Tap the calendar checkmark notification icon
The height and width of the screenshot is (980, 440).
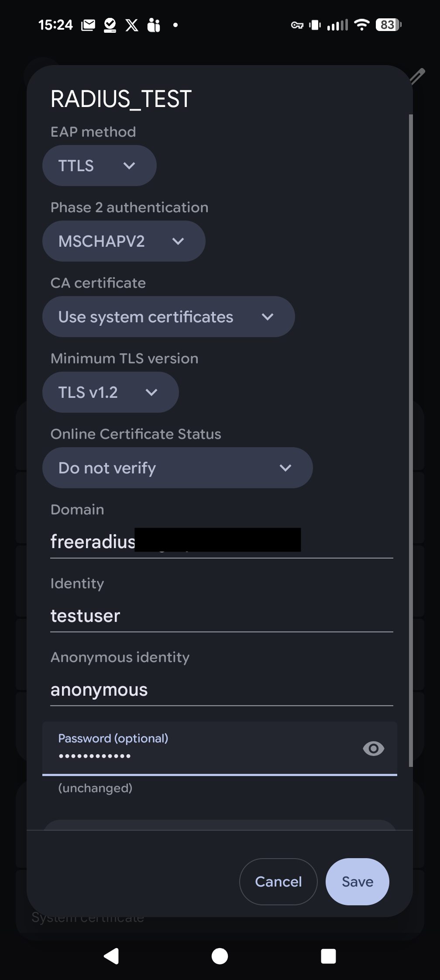[110, 24]
